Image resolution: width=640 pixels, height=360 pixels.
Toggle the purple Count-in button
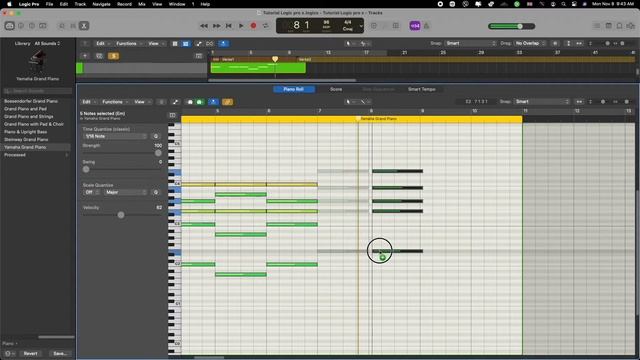pos(415,26)
